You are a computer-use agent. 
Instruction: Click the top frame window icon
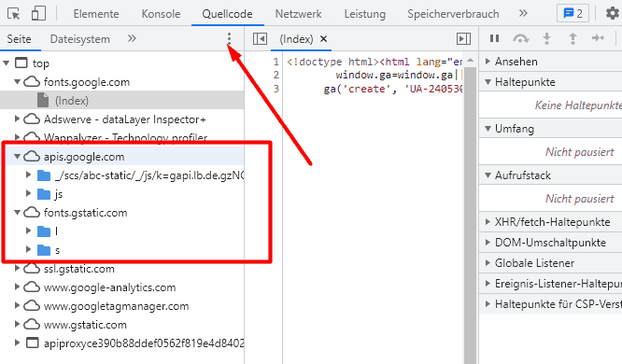pyautogui.click(x=21, y=63)
